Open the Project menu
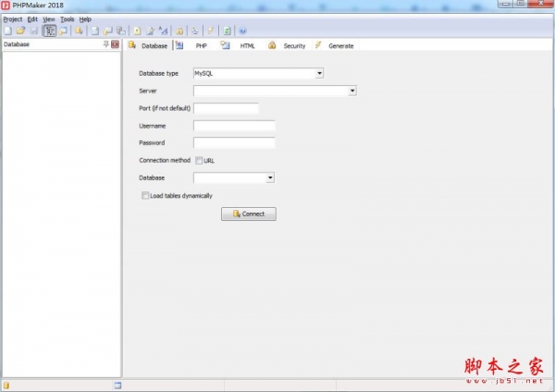 coord(13,19)
